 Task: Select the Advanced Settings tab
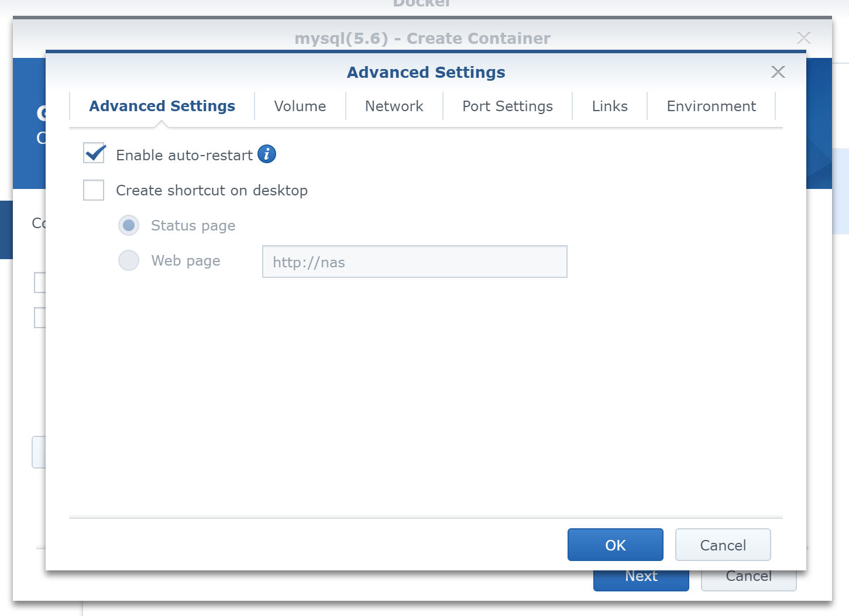tap(162, 106)
